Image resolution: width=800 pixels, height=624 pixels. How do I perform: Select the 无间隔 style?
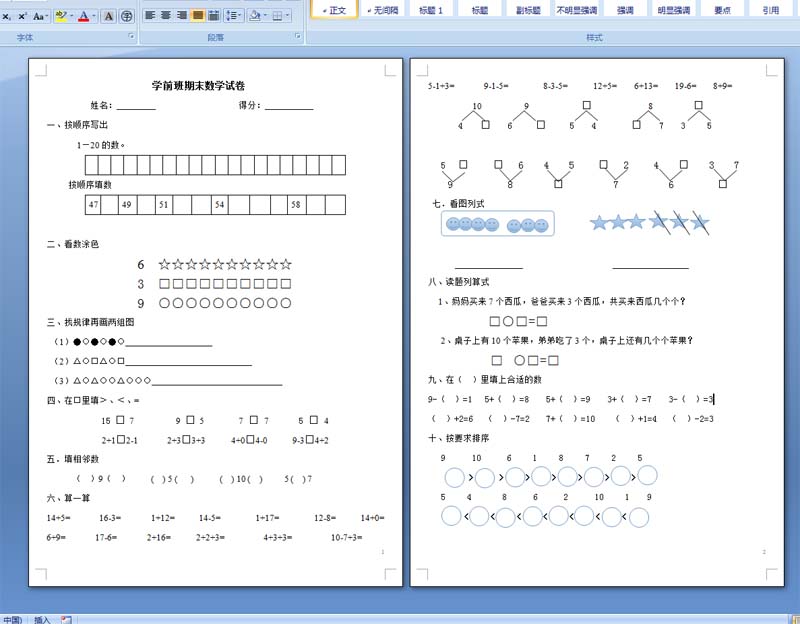[x=383, y=9]
